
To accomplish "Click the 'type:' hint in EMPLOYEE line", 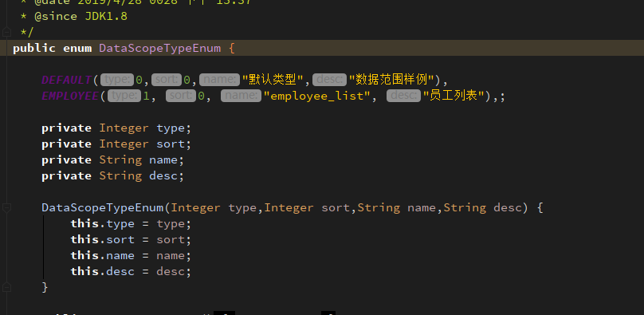I will 124,96.
